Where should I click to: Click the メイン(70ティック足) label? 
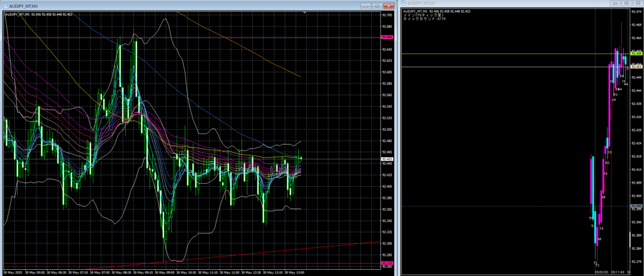coord(423,15)
